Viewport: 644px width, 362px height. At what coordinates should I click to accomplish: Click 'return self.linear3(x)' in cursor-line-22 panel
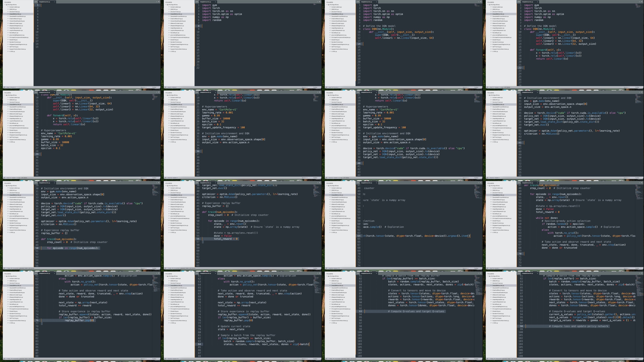pos(552,59)
